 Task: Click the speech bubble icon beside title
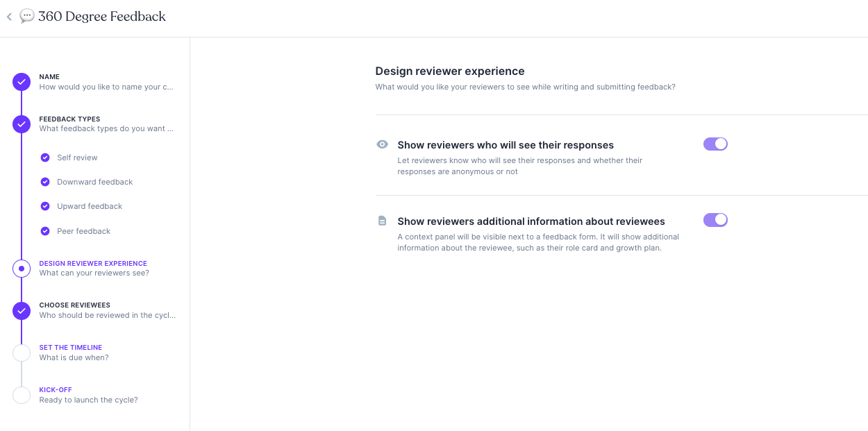click(27, 16)
